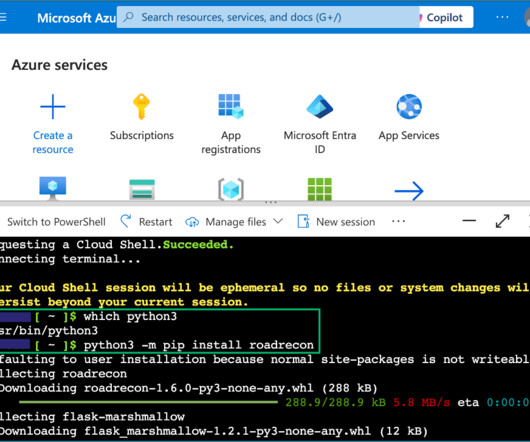
Task: Click the Storage accounts icon
Action: tap(142, 189)
